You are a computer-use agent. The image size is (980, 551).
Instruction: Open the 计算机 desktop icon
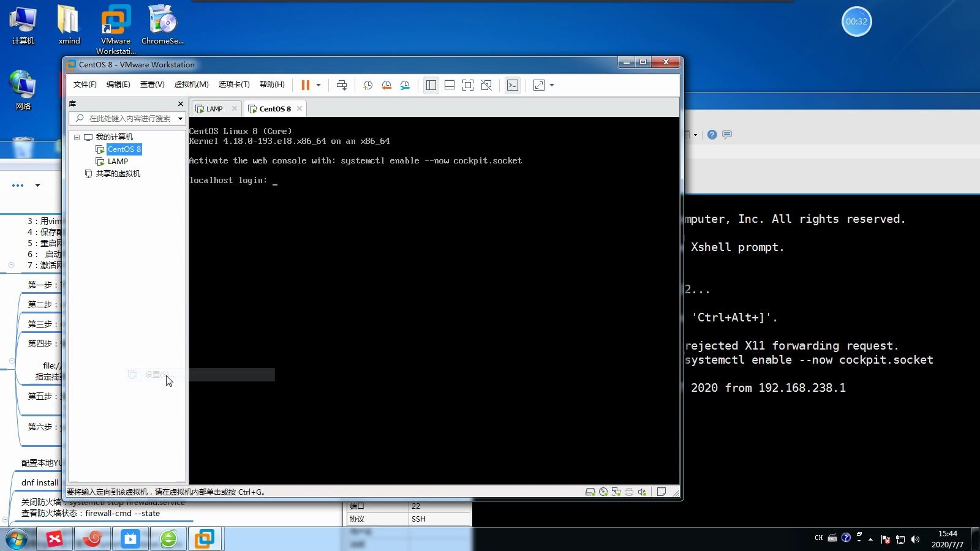(x=23, y=25)
